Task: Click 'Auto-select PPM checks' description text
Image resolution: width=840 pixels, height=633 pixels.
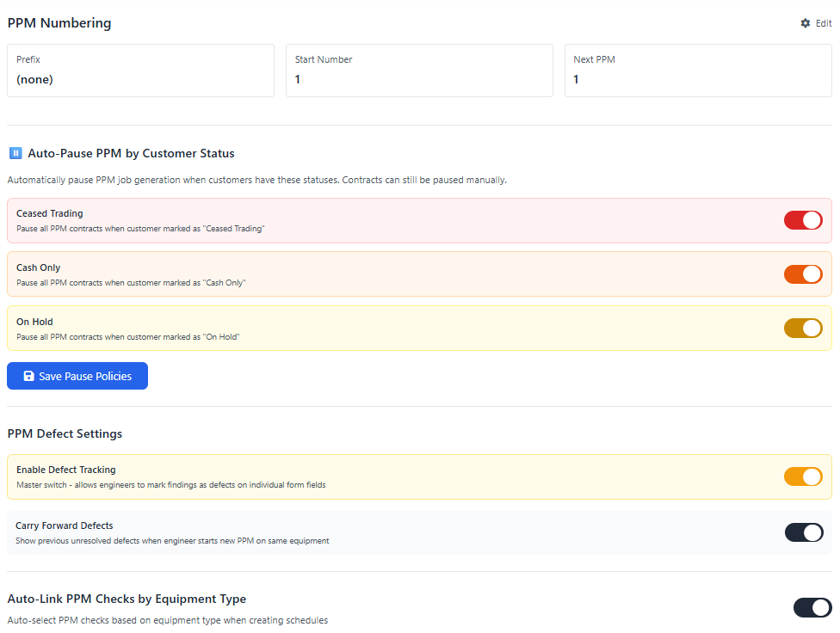Action: [x=168, y=620]
